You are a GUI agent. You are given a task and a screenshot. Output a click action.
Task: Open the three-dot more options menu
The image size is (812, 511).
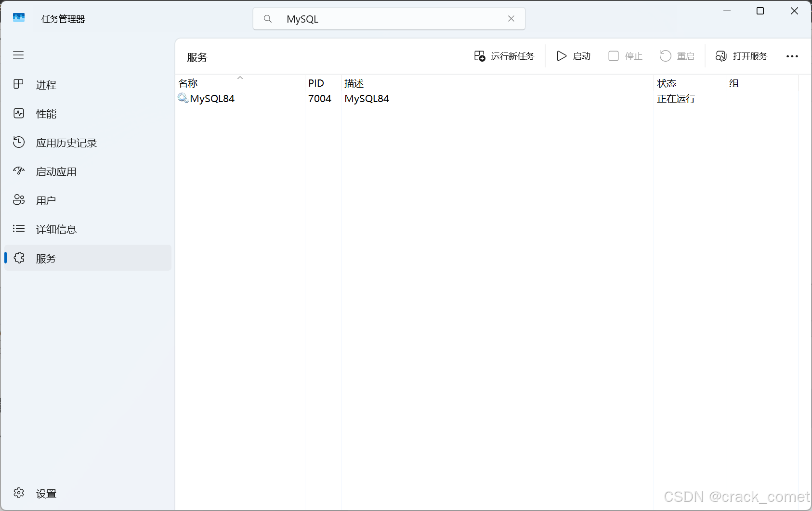tap(792, 56)
